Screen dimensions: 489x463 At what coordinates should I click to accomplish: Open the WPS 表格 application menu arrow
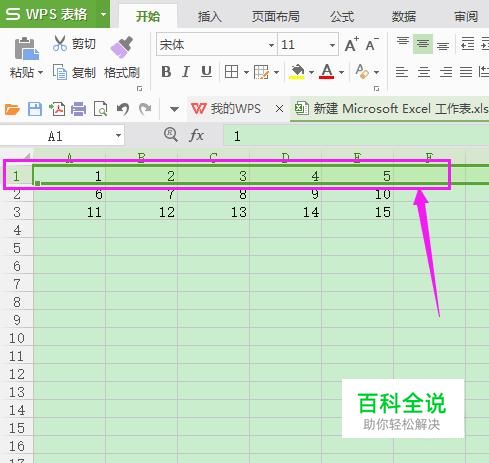[103, 14]
